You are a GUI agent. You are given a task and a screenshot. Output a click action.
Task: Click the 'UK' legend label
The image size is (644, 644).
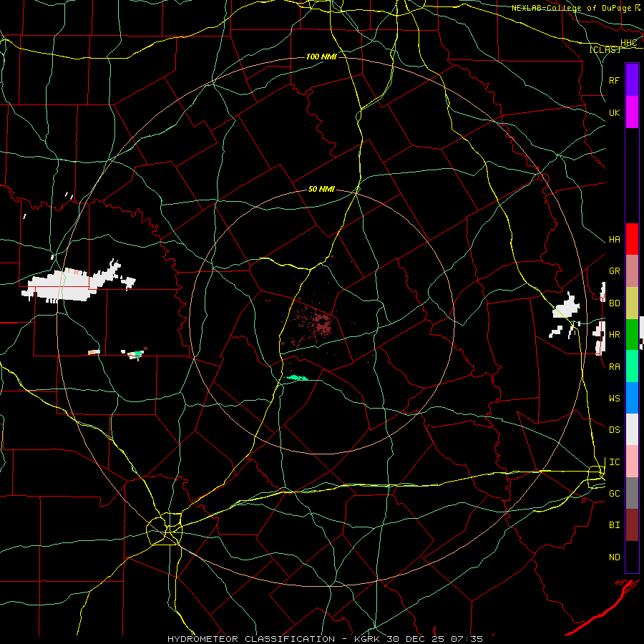click(614, 112)
